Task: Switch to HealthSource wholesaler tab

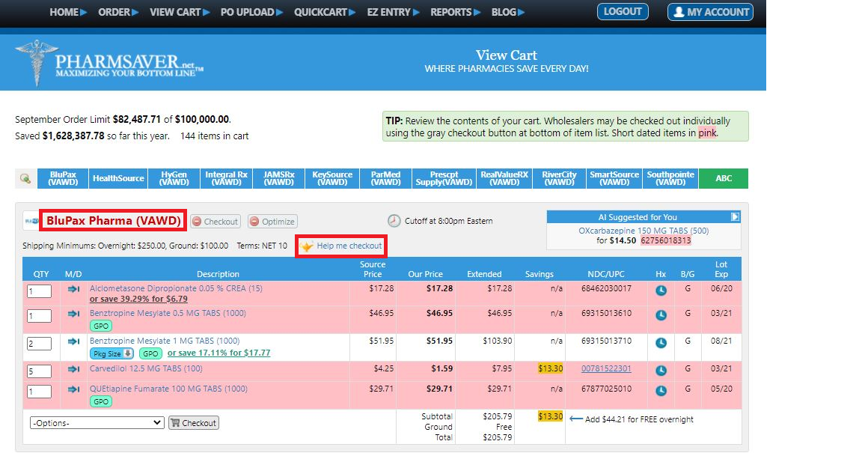Action: coord(118,178)
